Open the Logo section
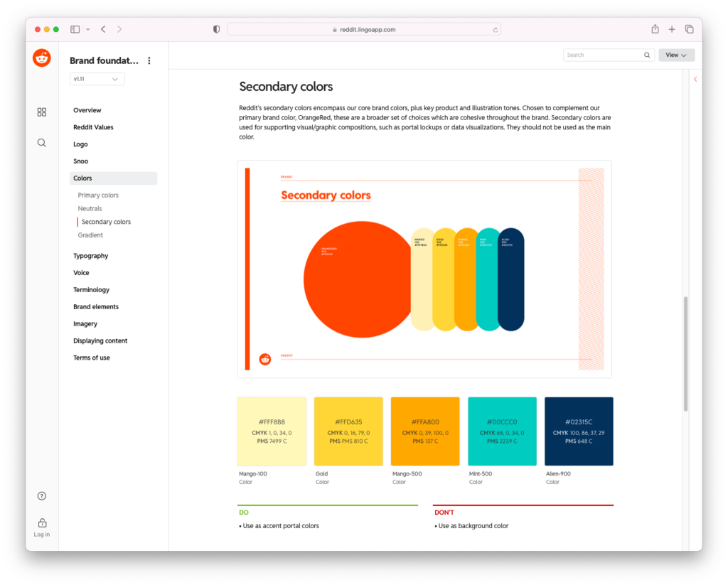 click(x=80, y=144)
